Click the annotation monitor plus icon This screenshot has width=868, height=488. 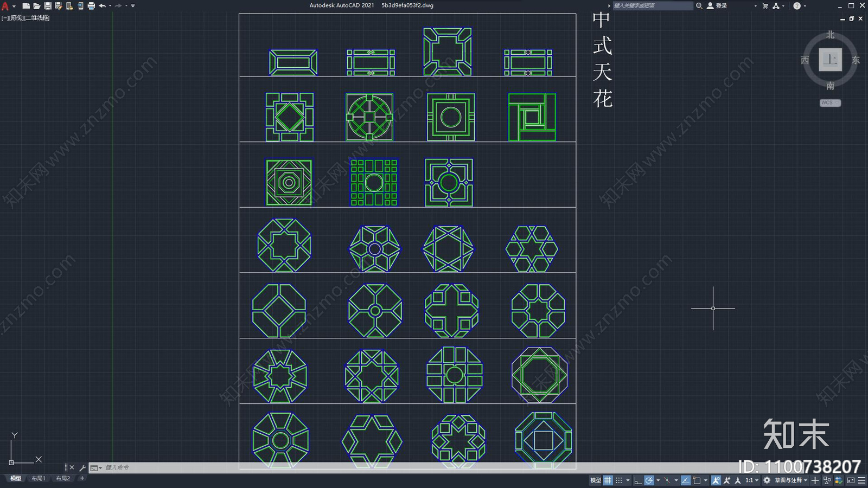815,480
